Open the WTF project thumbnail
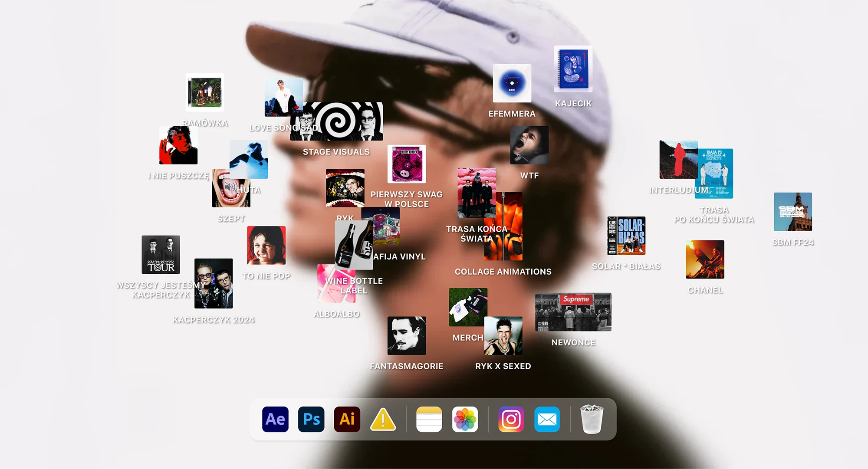The height and width of the screenshot is (469, 868). coord(529,145)
